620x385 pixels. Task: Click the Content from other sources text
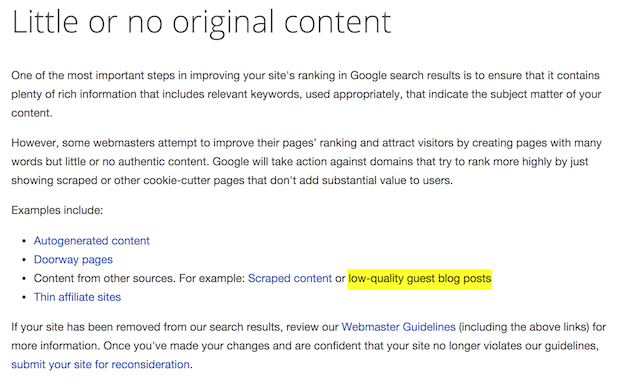point(104,278)
